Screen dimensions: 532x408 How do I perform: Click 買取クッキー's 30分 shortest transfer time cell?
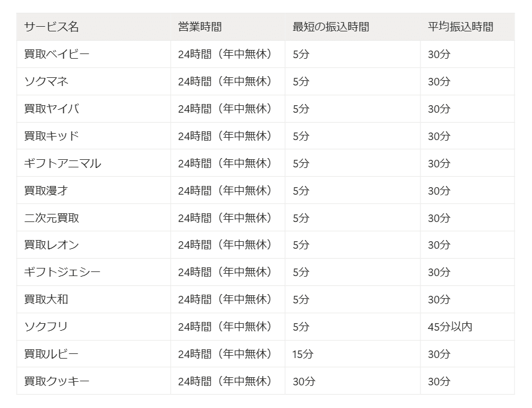[x=304, y=381]
